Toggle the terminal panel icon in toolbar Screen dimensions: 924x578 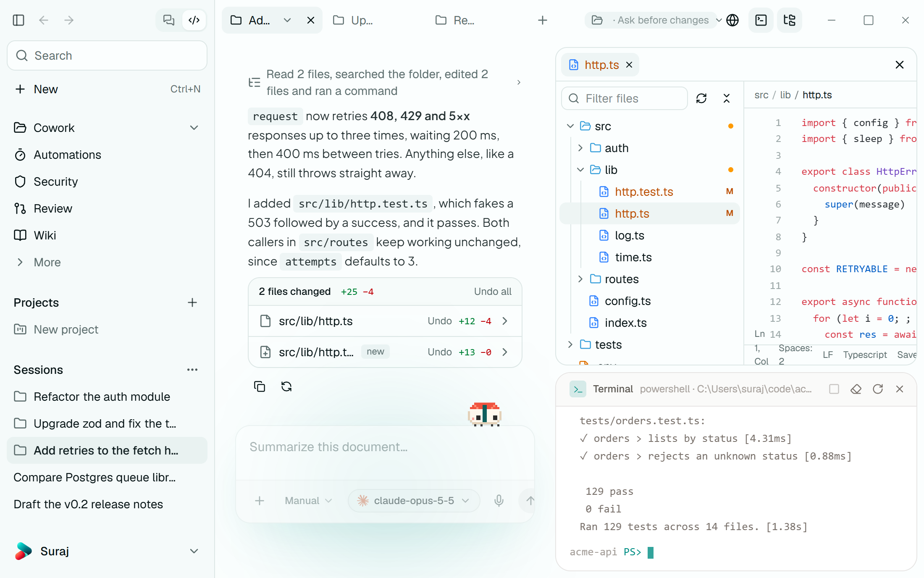[761, 20]
